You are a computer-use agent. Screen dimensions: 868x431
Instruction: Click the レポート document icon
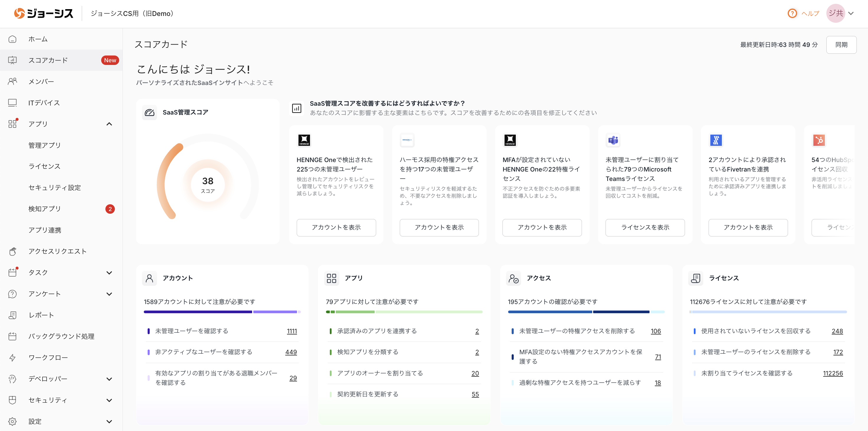[x=12, y=315]
